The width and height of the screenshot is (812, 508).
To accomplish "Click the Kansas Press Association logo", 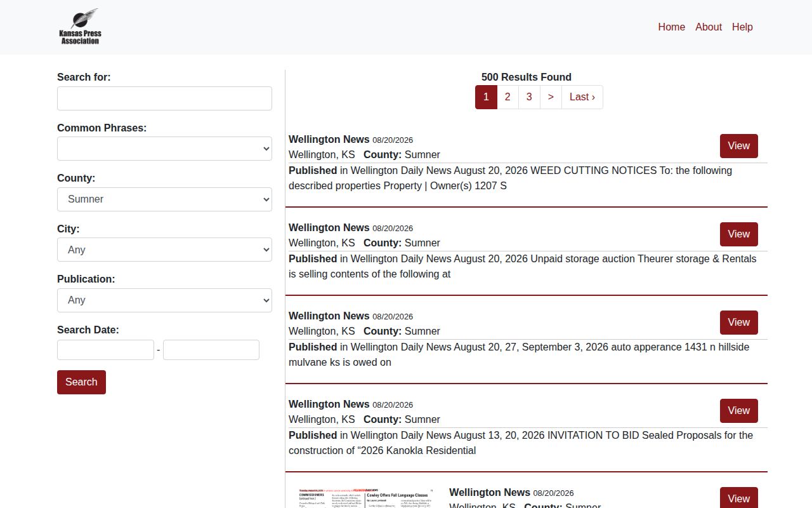I will pos(81,27).
